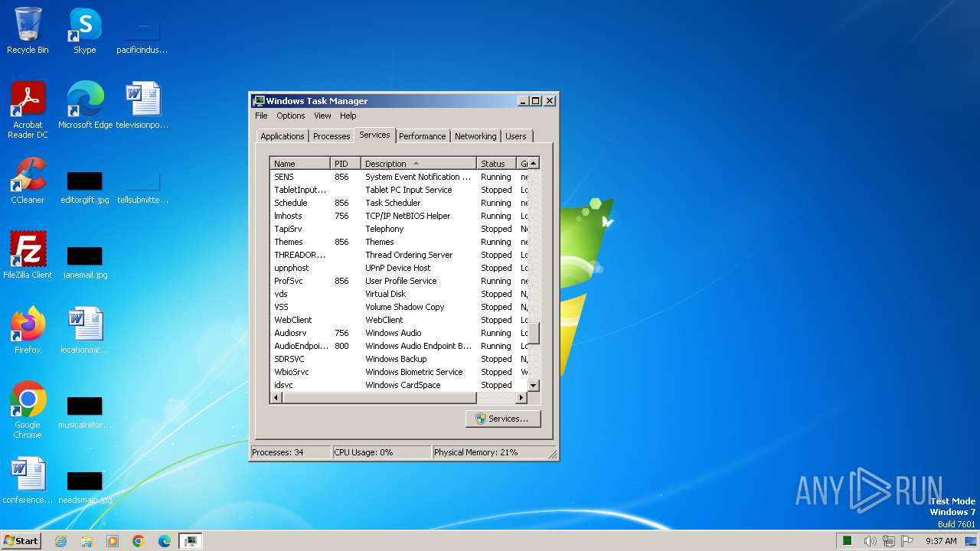The image size is (980, 551).
Task: Select musicalretur file on desktop
Action: coord(85,412)
